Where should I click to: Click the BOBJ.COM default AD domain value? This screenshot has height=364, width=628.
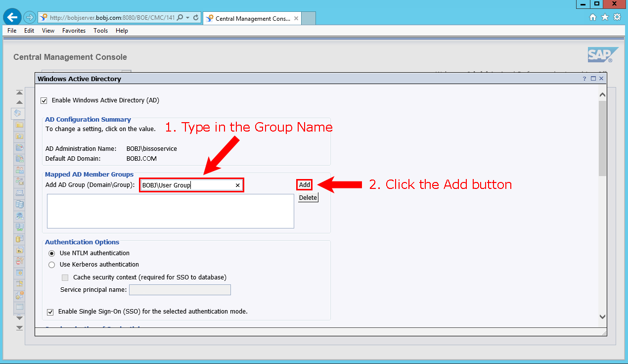click(141, 159)
